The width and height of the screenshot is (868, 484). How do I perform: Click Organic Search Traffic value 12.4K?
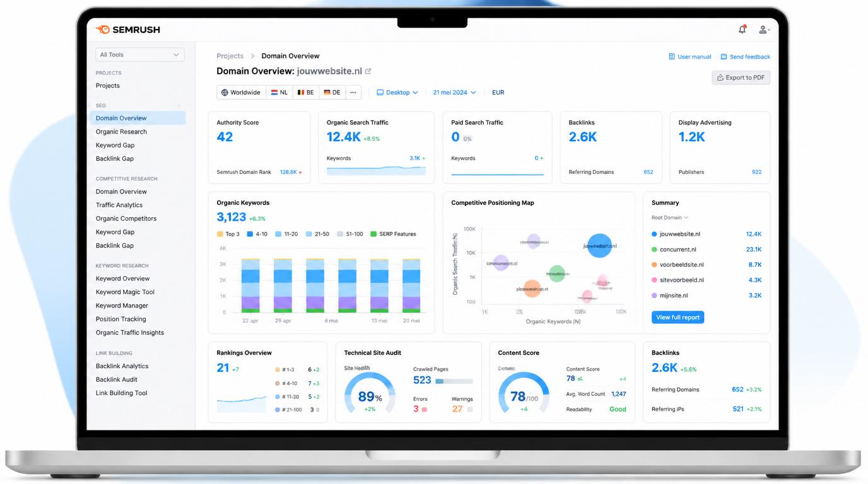[344, 137]
